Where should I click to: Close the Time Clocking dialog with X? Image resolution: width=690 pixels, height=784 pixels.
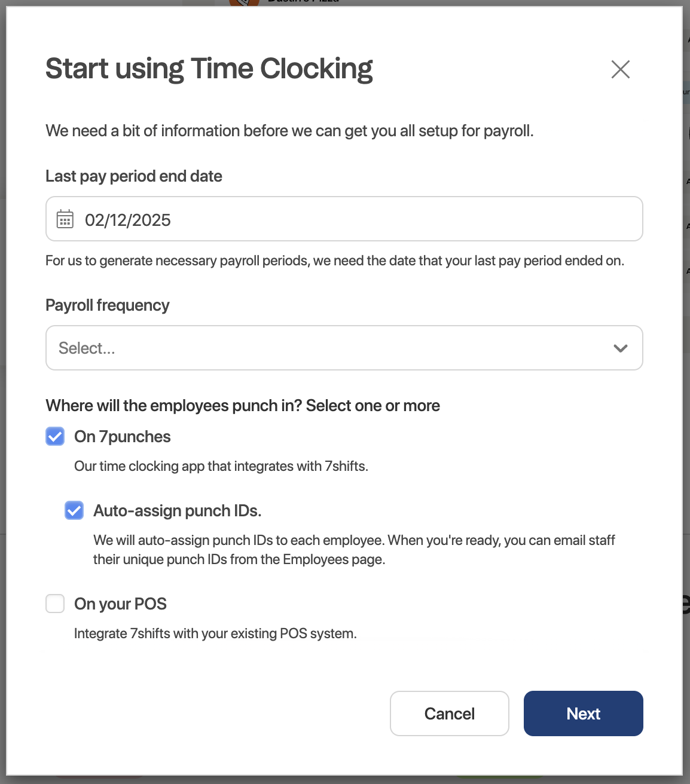621,69
